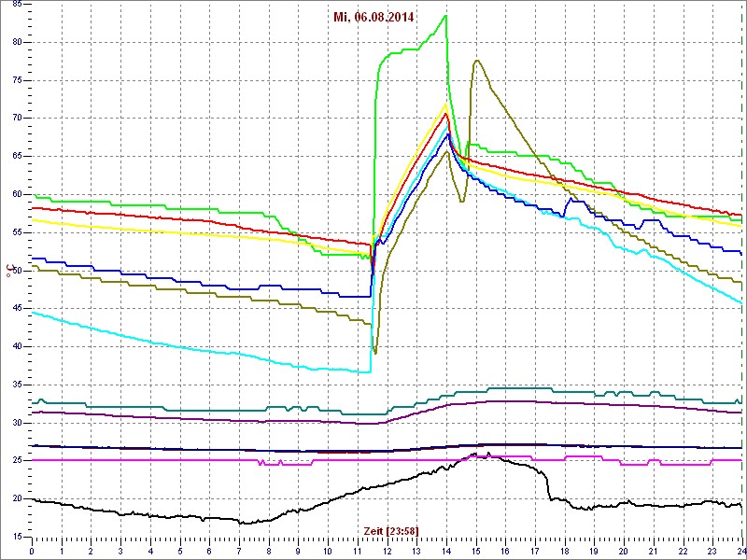
Task: Click hour 2 on the time axis
Action: pos(91,551)
